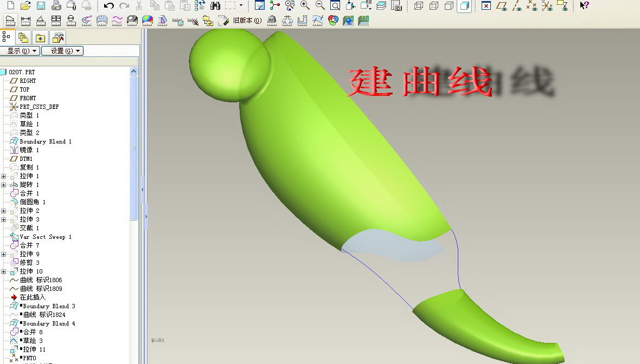Viewport: 640px width, 364px height.
Task: Switch to the Folder Browser tab
Action: point(23,37)
